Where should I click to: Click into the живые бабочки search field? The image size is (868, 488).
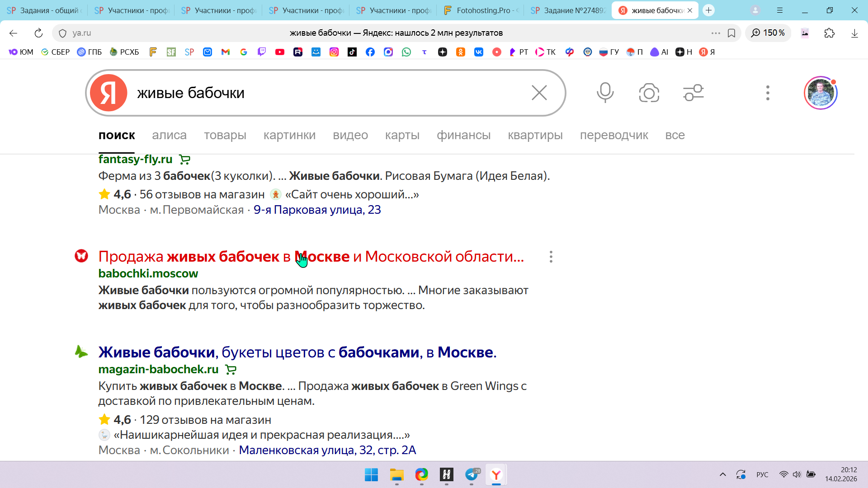[x=316, y=93]
